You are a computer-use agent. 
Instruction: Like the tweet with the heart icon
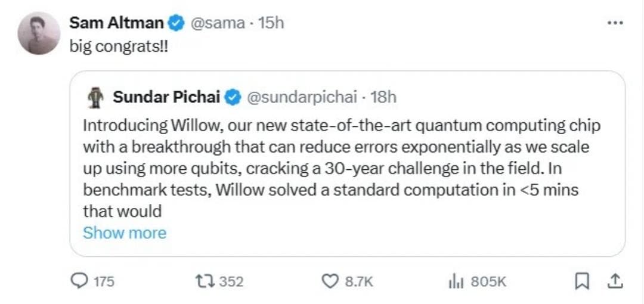point(330,281)
